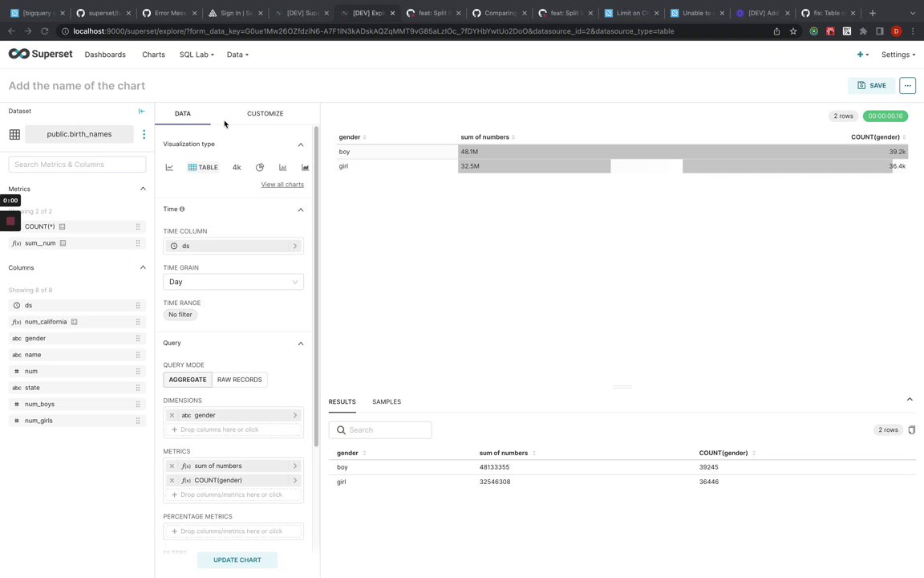The width and height of the screenshot is (924, 578).
Task: Choose the 4k Big Number visualization
Action: tap(237, 168)
